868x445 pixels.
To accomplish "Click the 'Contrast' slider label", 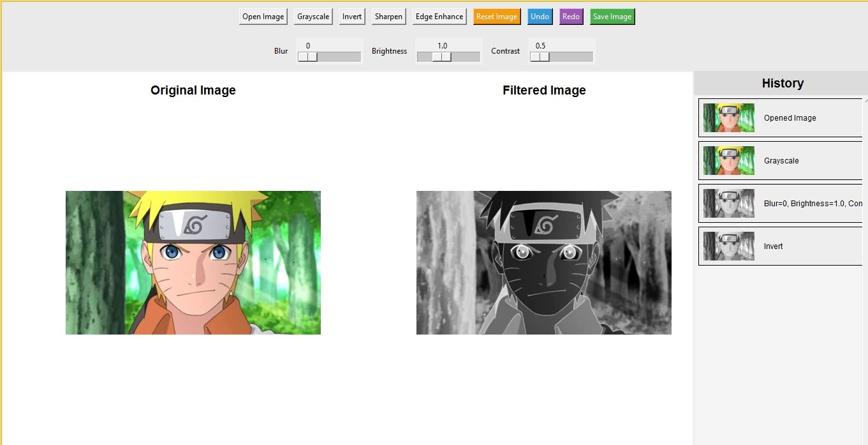I will [505, 51].
